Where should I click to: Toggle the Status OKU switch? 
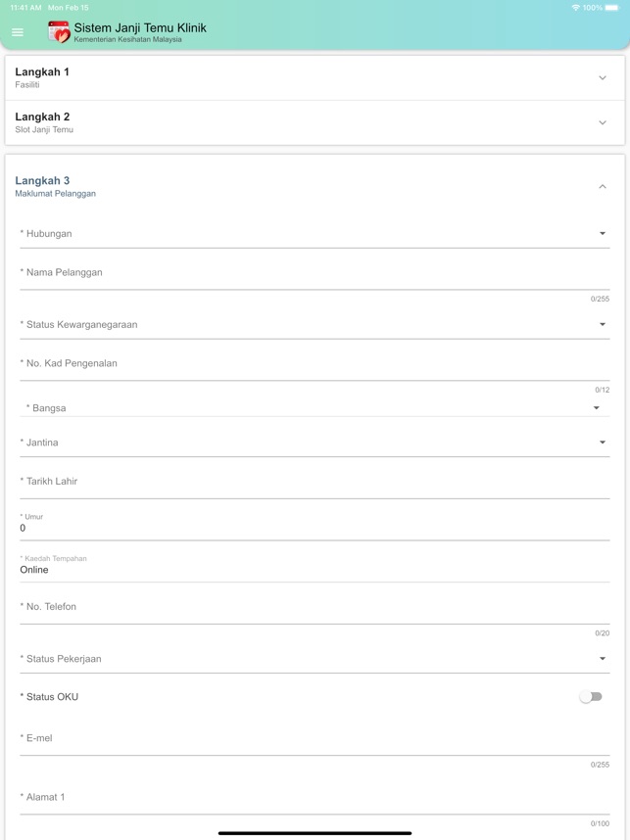pos(591,697)
